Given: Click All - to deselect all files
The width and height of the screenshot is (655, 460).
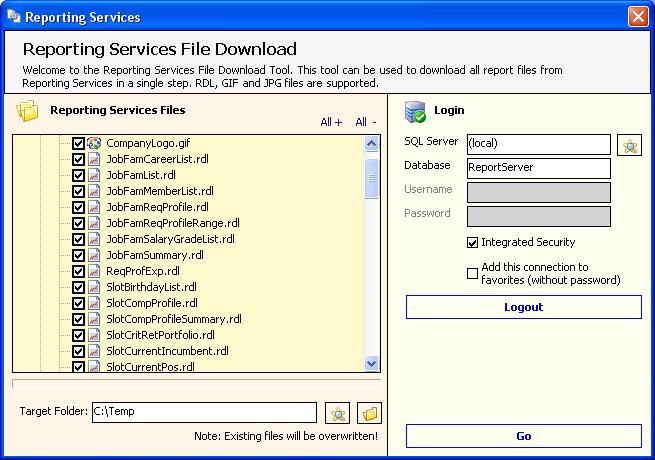Looking at the screenshot, I should click(366, 122).
